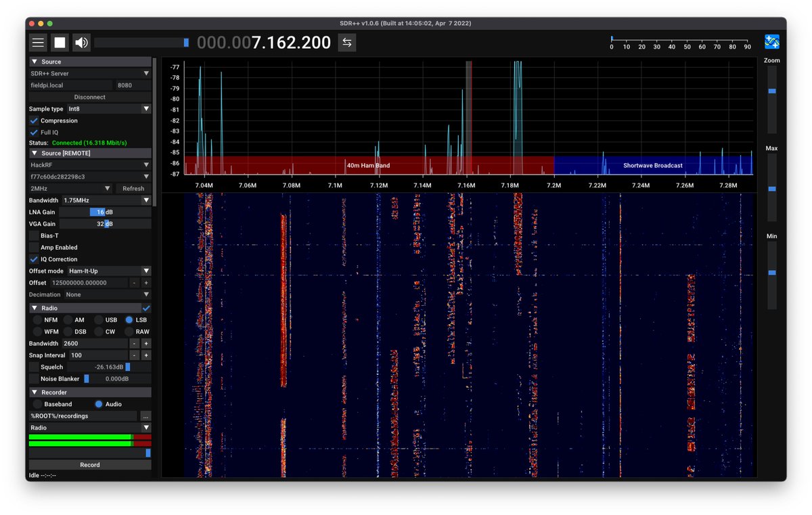Click the 40m Ham Band region label

tap(368, 165)
